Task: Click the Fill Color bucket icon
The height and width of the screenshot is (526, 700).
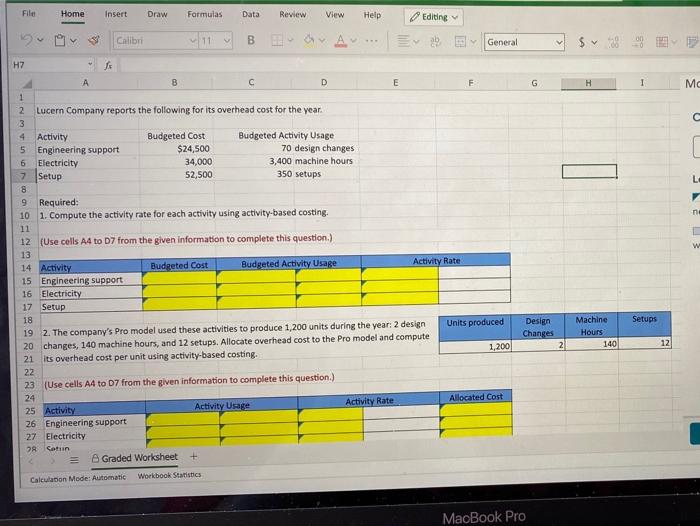Action: tap(309, 41)
